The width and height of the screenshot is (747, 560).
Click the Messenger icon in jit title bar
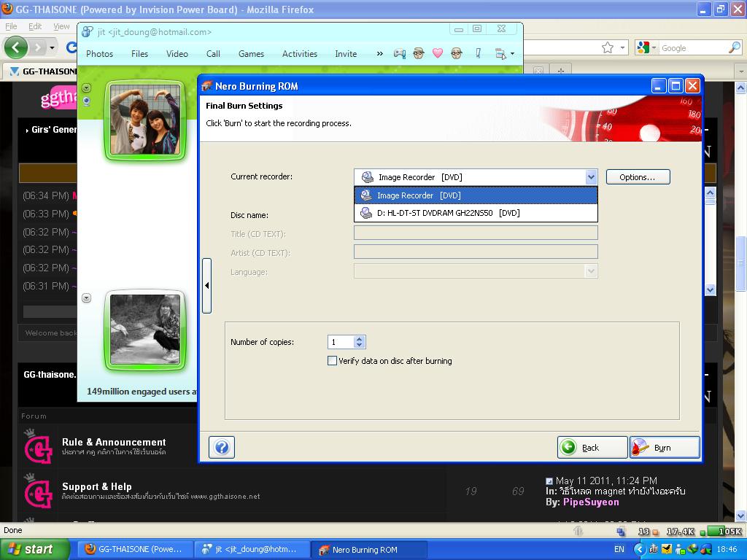click(88, 32)
